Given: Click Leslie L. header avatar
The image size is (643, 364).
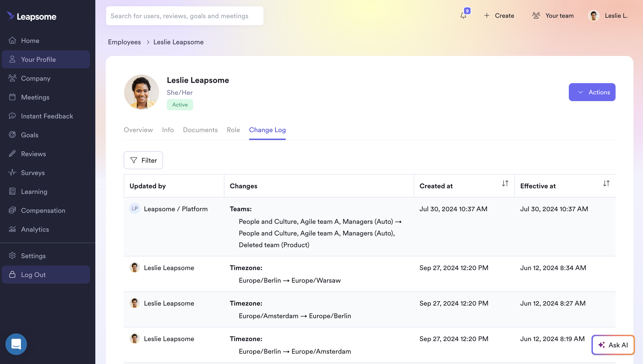Looking at the screenshot, I should click(594, 16).
